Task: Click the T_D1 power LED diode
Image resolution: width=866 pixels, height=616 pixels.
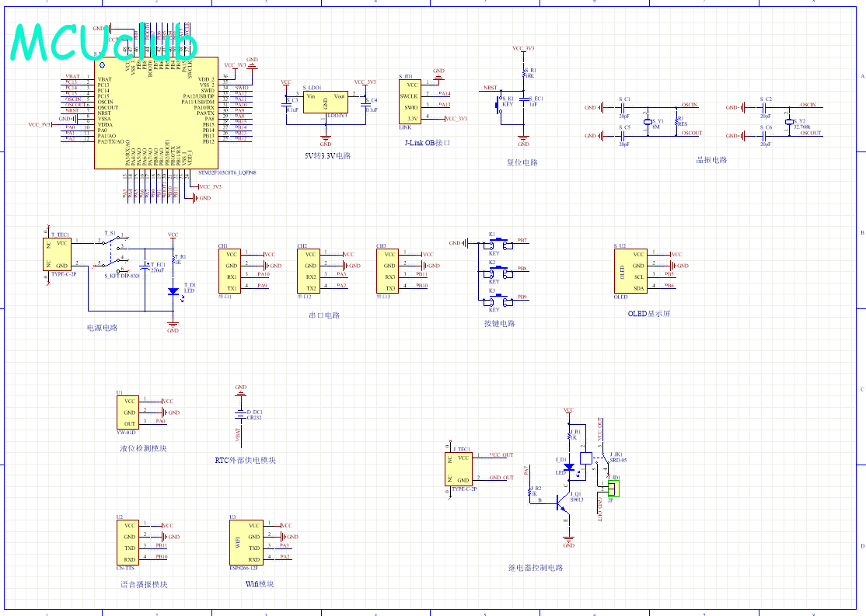Action: tap(173, 291)
